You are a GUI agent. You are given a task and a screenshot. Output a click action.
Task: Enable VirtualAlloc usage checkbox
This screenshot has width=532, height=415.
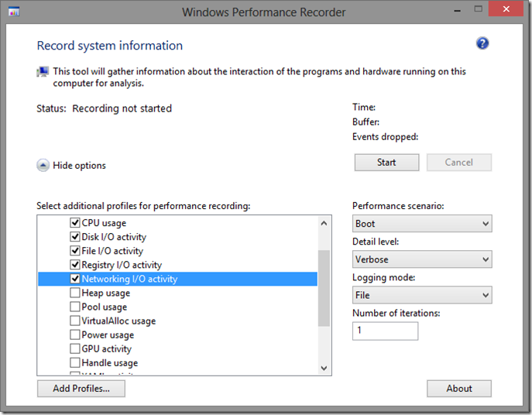[74, 321]
